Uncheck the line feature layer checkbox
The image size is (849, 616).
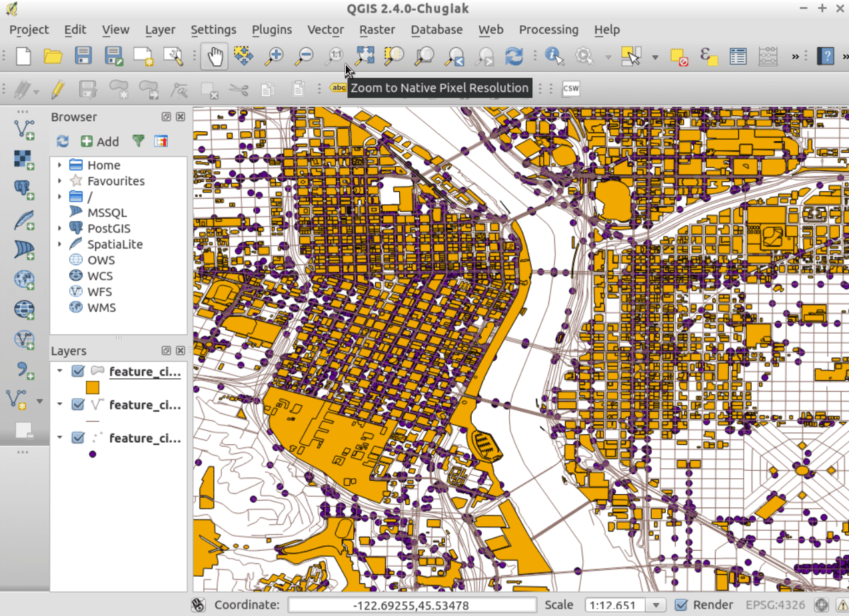pyautogui.click(x=78, y=405)
